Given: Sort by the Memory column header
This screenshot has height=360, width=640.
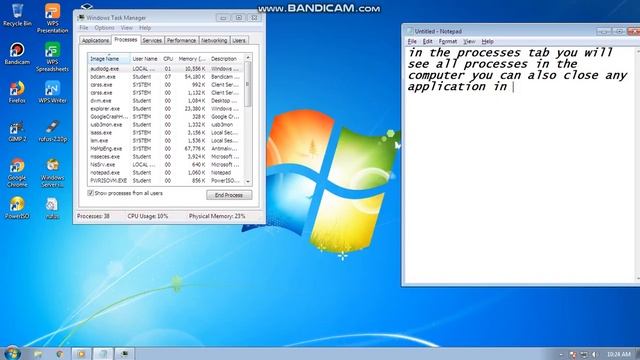Looking at the screenshot, I should point(192,59).
